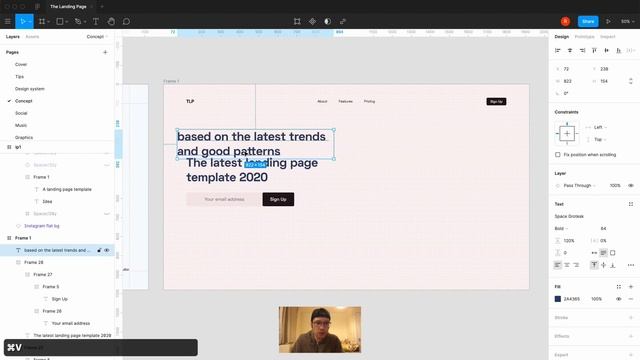Select Frame 27 layer in tree

pyautogui.click(x=43, y=275)
